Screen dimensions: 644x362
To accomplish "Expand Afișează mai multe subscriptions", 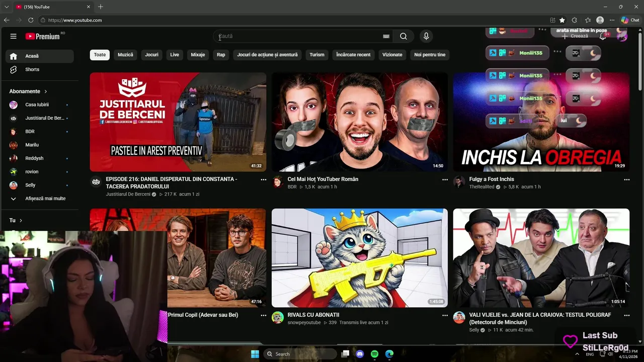I will point(39,199).
